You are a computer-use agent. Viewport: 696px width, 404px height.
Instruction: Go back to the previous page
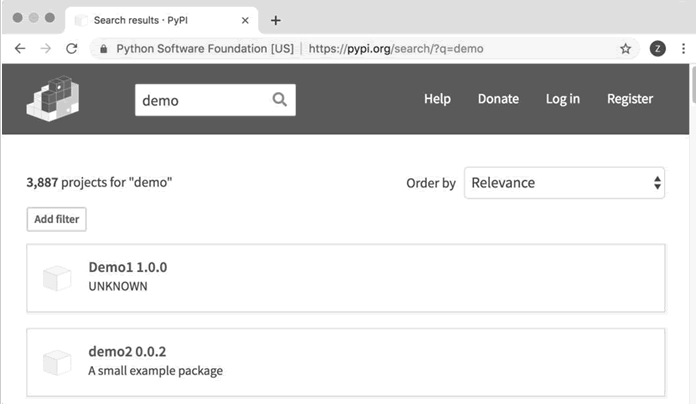[20, 48]
